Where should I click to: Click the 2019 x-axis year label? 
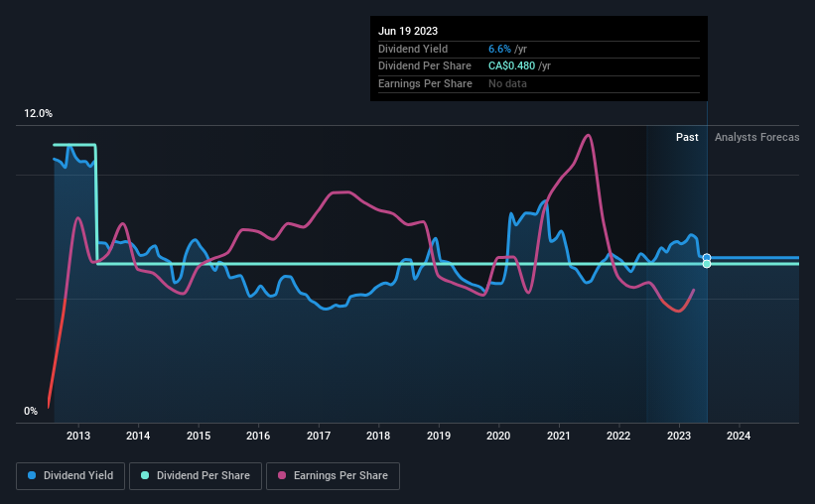point(439,436)
